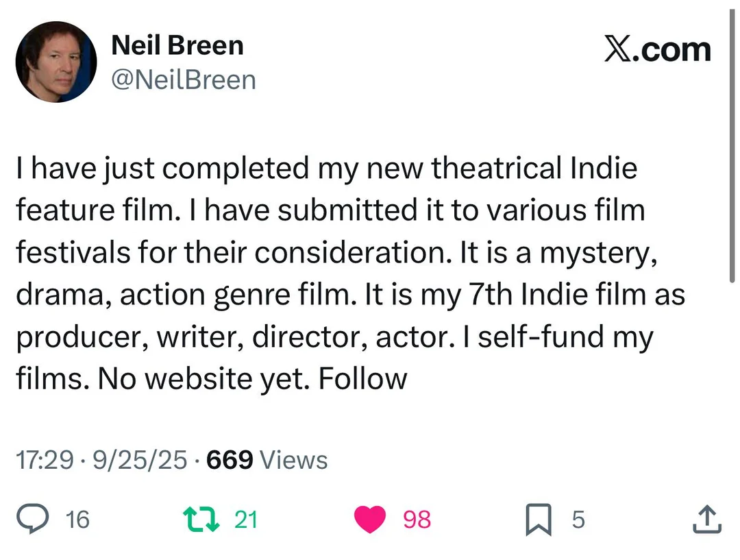Open Neil Breen's profile picture
This screenshot has height=560, width=740.
pos(56,62)
